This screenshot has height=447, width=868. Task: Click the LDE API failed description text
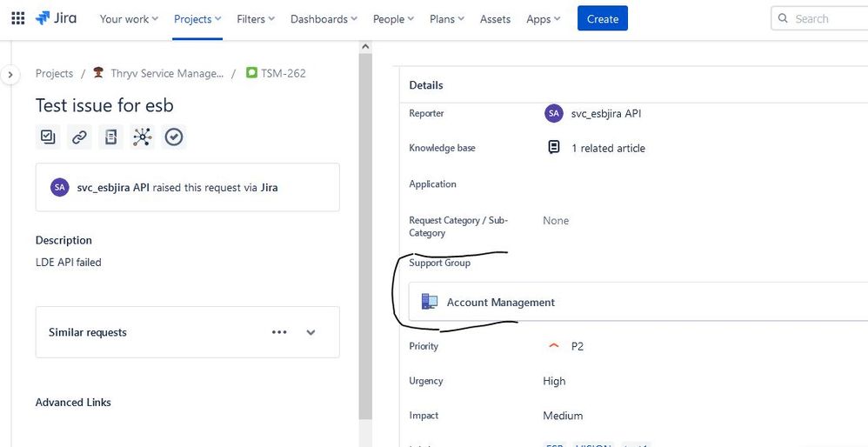click(69, 263)
